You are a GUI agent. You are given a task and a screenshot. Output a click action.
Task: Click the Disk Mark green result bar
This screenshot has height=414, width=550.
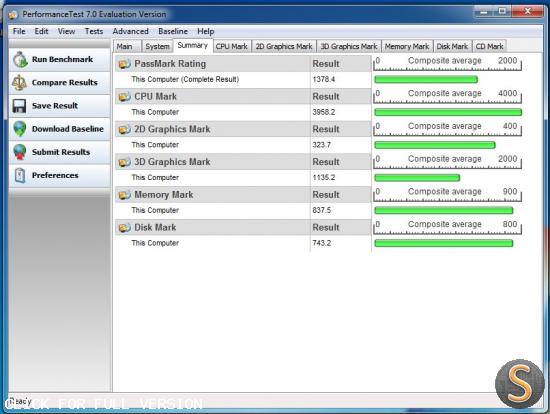(x=443, y=243)
